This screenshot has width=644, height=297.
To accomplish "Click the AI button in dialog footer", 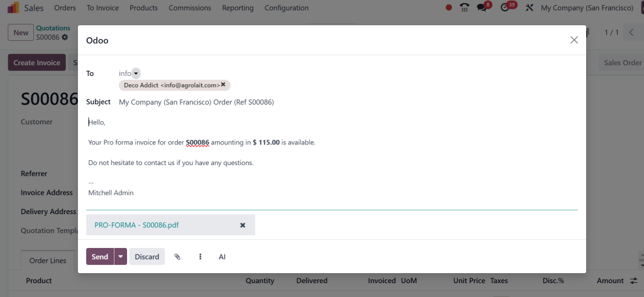I will point(222,257).
